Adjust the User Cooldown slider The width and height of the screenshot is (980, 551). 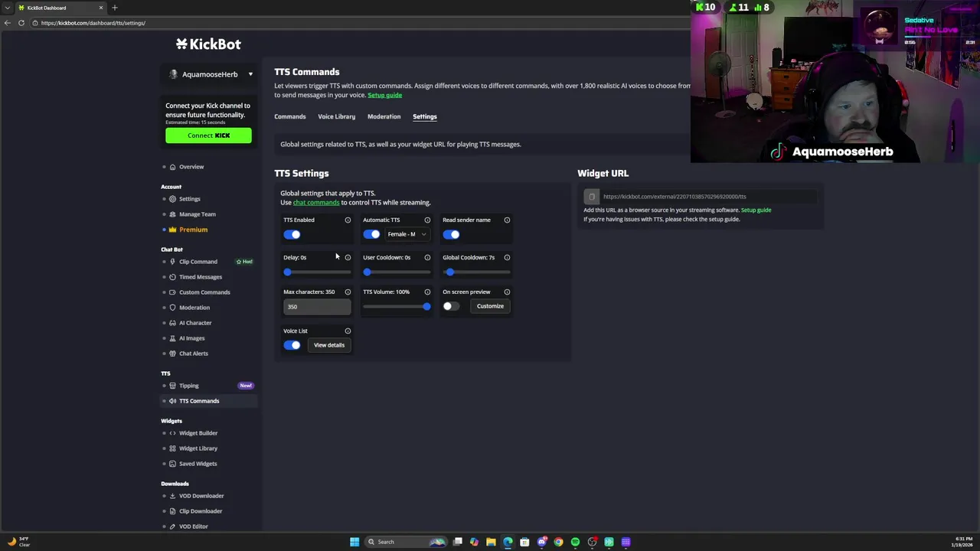pos(397,272)
